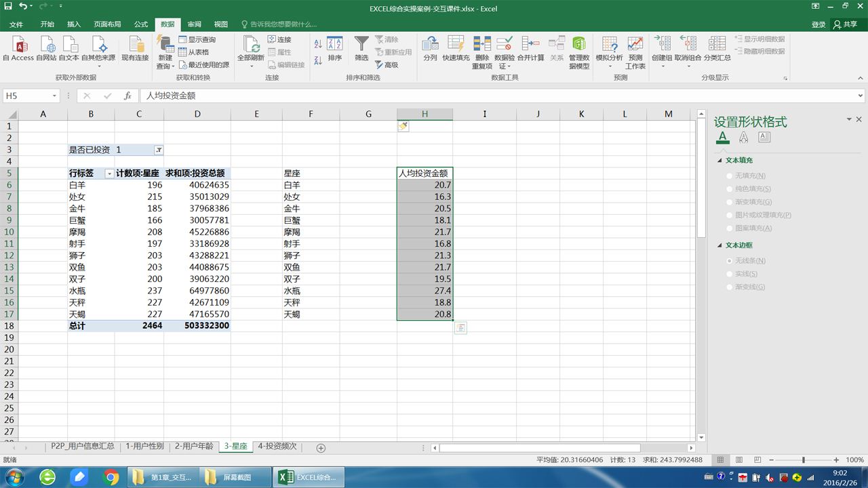Select the 快速填充 flash fill icon
The height and width of the screenshot is (488, 868).
[456, 44]
